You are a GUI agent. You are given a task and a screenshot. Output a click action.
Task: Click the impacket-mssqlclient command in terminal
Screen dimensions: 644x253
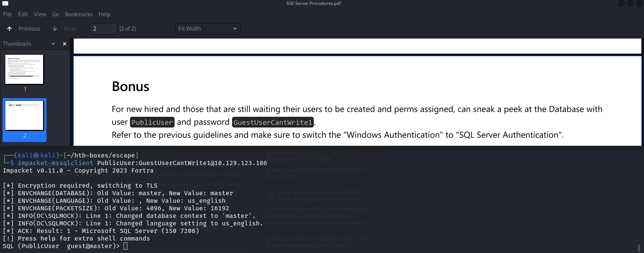(x=56, y=163)
